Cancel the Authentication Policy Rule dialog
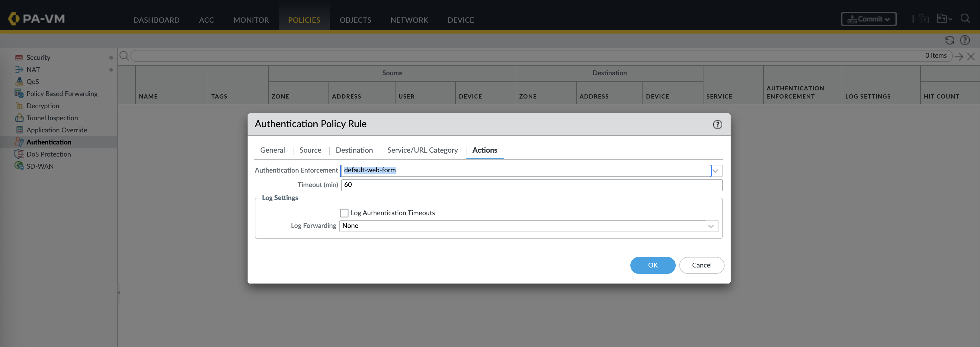This screenshot has height=347, width=980. [x=701, y=265]
